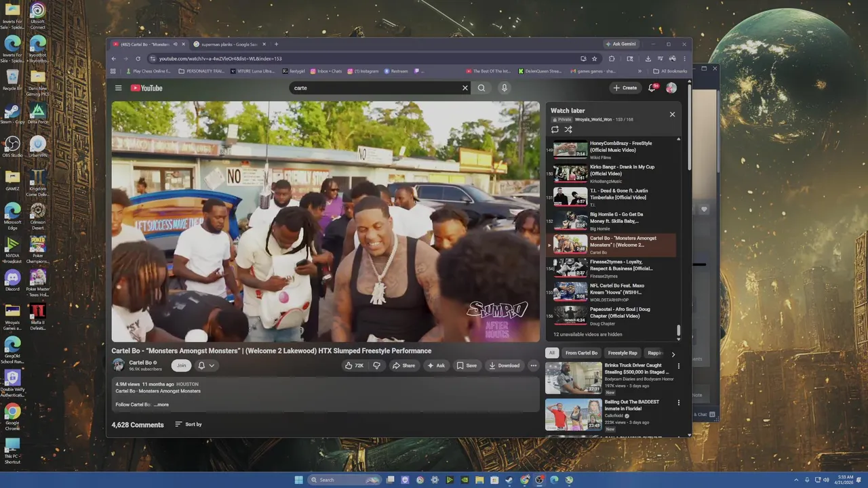Close the superman planks tab
Viewport: 868px width, 488px height.
coord(264,45)
